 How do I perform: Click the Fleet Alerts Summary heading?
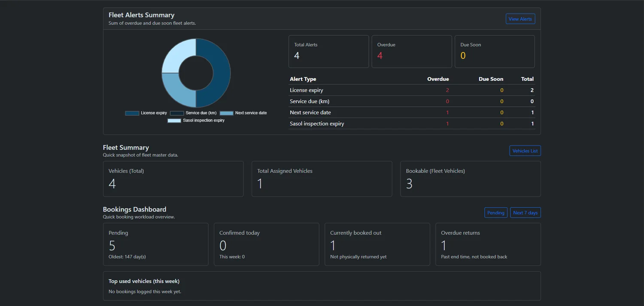(141, 15)
